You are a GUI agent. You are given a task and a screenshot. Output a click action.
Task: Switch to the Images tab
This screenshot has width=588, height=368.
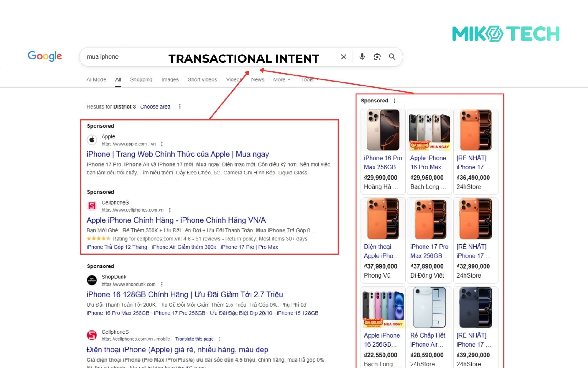coord(170,79)
